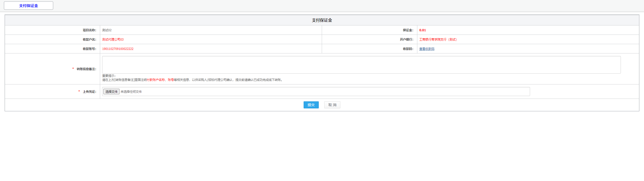
Task: Click the 未选择任何文件 file status text
Action: coord(131,92)
